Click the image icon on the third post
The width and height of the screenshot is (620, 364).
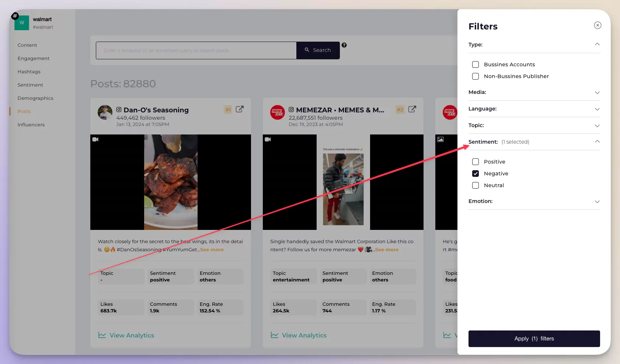(440, 139)
